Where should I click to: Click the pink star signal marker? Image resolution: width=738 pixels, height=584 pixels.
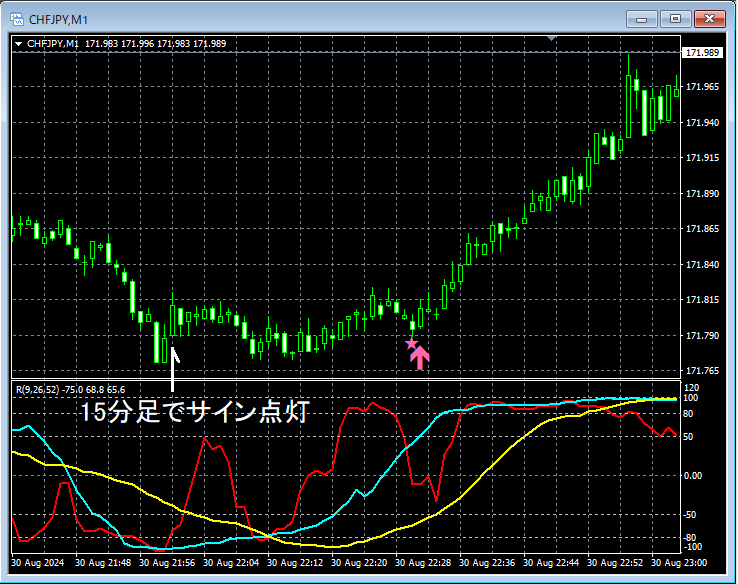coord(411,344)
